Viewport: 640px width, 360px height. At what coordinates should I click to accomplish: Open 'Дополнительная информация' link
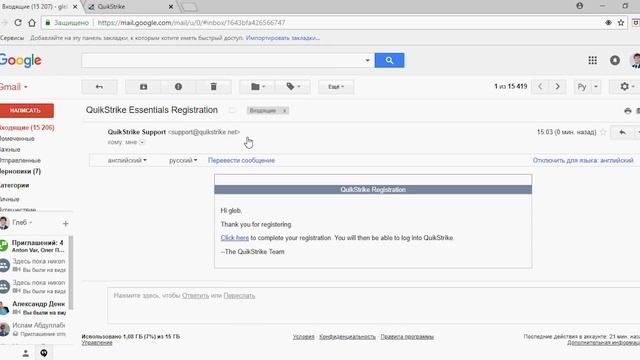point(603,343)
